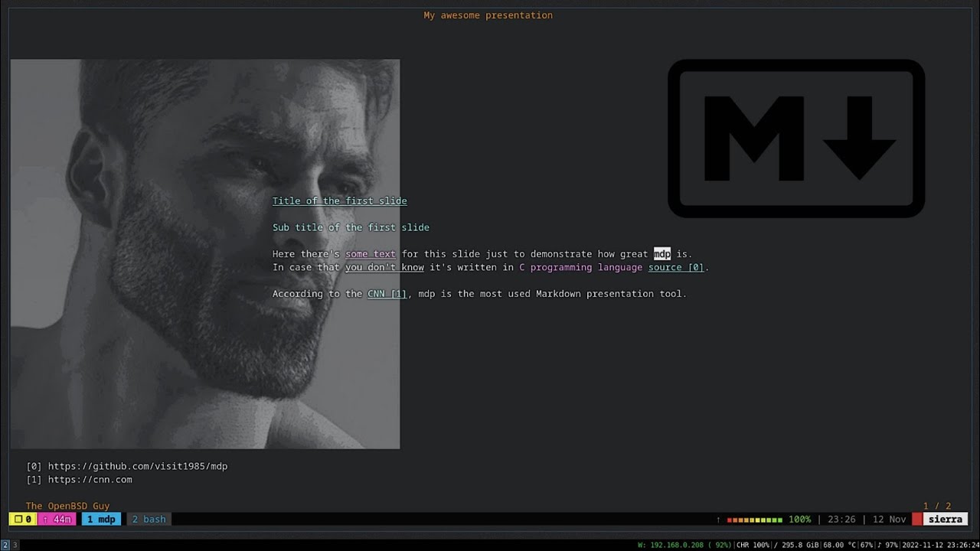Switch to tmux window 2 bash

pyautogui.click(x=149, y=520)
